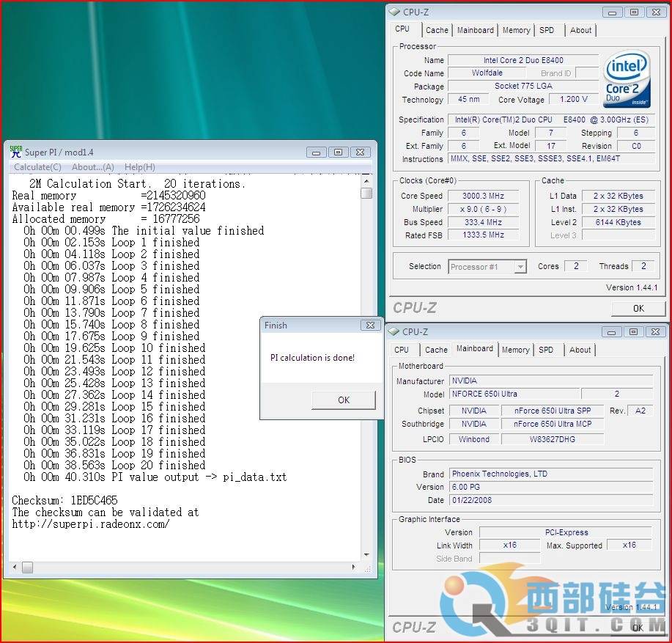Maximize the top CPU-Z window
The width and height of the screenshot is (672, 643).
tap(635, 12)
